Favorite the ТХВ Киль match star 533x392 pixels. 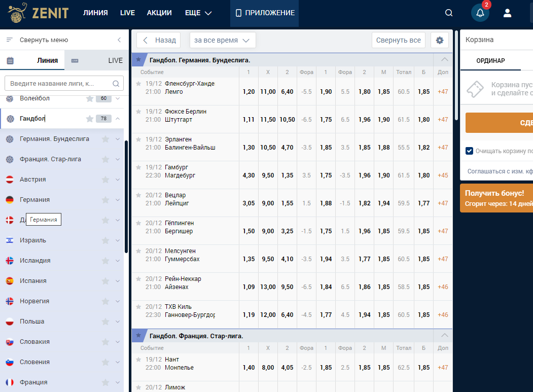[138, 306]
